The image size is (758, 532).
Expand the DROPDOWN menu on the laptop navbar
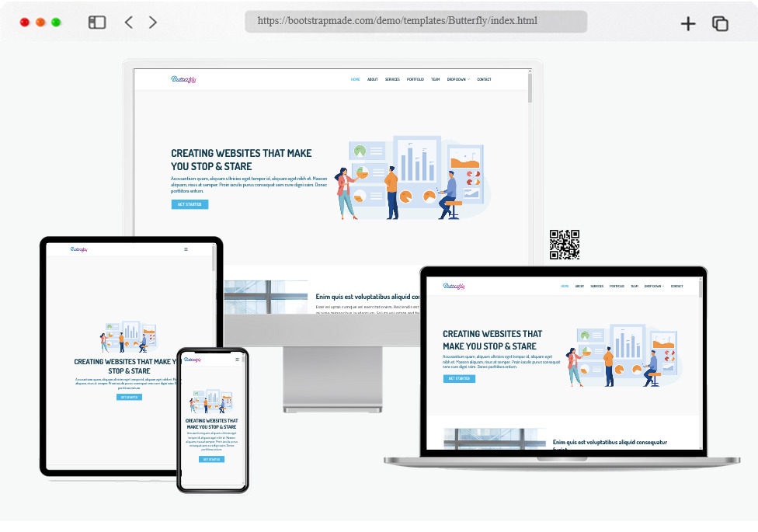(653, 286)
